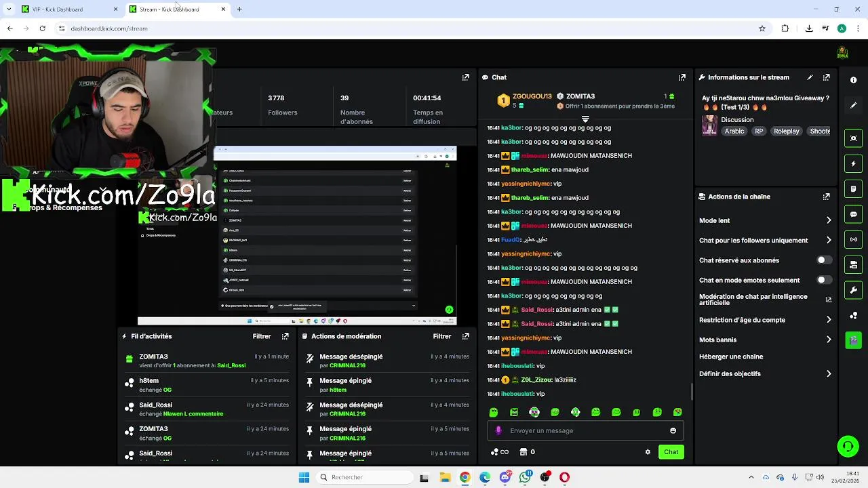
Task: Pop out the Actions de la chaîne panel
Action: click(x=826, y=197)
